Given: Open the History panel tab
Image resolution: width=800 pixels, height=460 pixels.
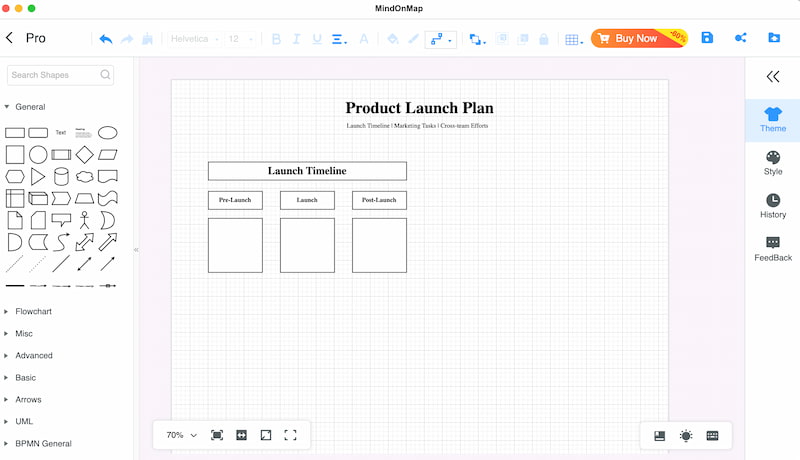Looking at the screenshot, I should point(772,206).
